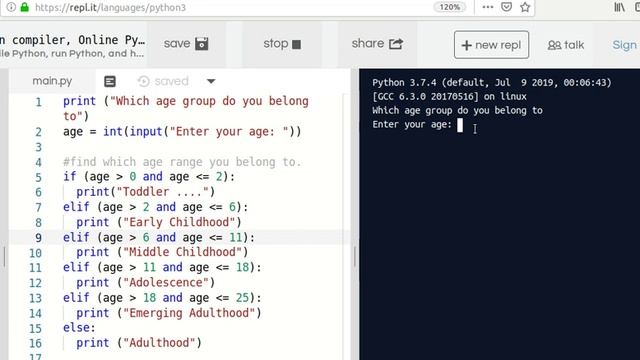640x360 pixels.
Task: Create a new repl
Action: (491, 45)
